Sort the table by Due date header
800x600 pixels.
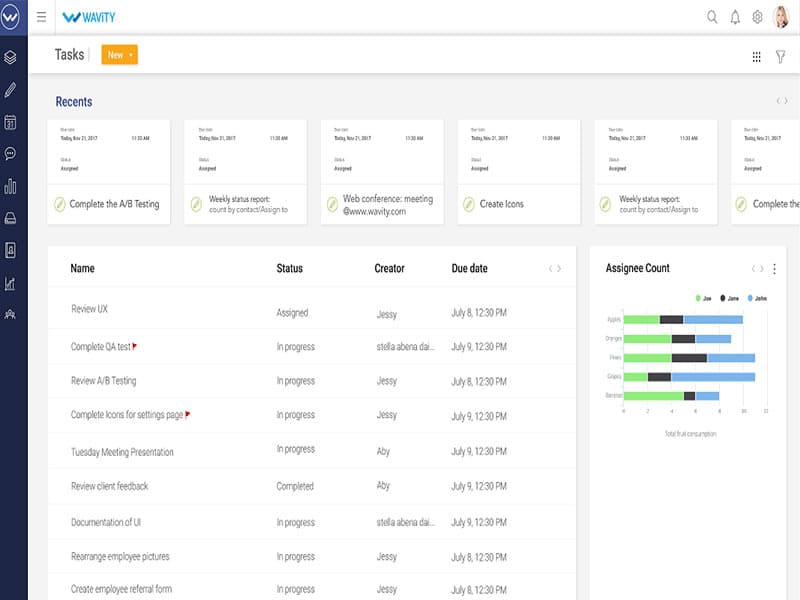[469, 268]
